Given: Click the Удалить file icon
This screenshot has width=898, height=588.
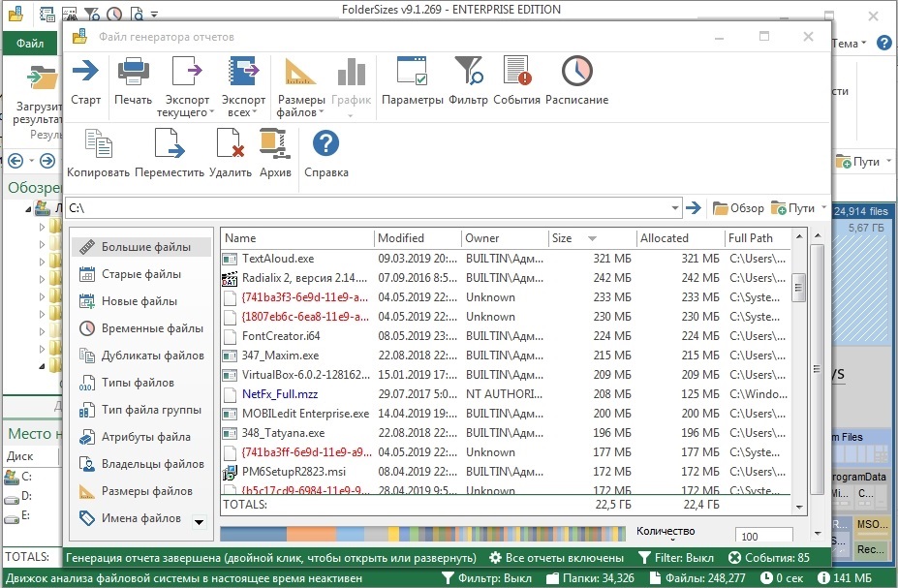Looking at the screenshot, I should tap(231, 143).
